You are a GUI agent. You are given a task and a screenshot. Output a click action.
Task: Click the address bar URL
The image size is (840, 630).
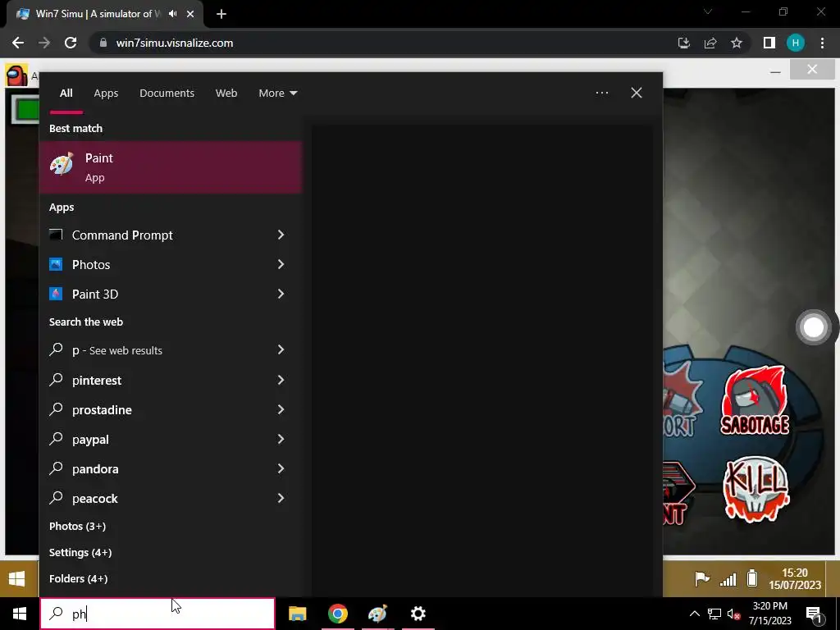coord(175,43)
